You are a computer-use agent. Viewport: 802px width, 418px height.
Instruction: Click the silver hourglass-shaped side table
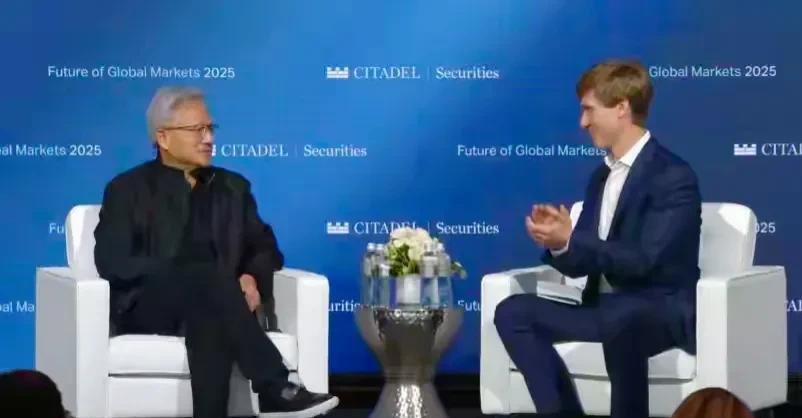click(408, 362)
